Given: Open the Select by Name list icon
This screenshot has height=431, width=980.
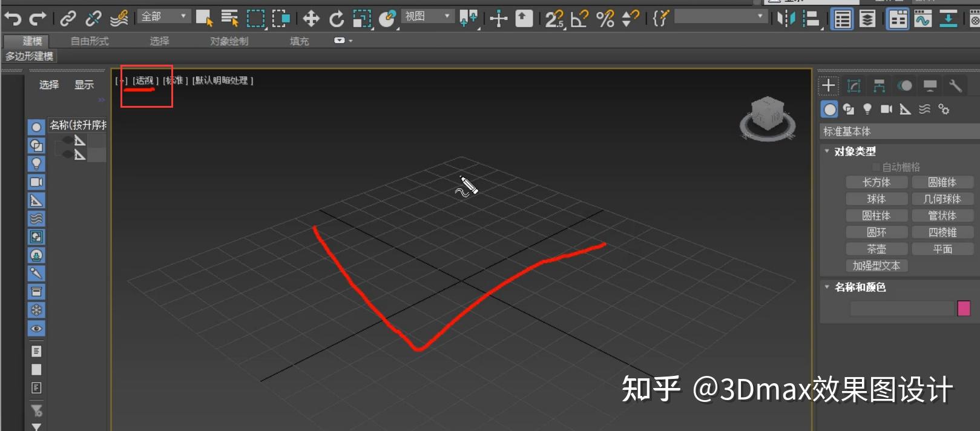Looking at the screenshot, I should click(229, 19).
